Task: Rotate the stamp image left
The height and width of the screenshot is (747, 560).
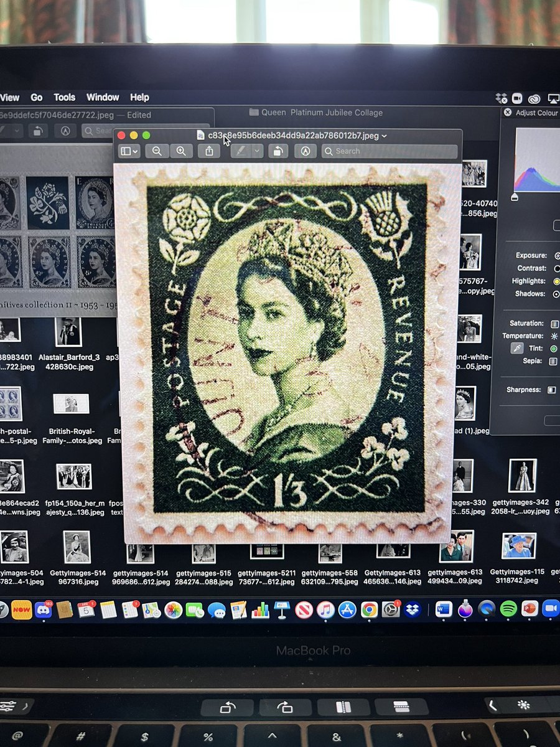Action: coord(278,151)
